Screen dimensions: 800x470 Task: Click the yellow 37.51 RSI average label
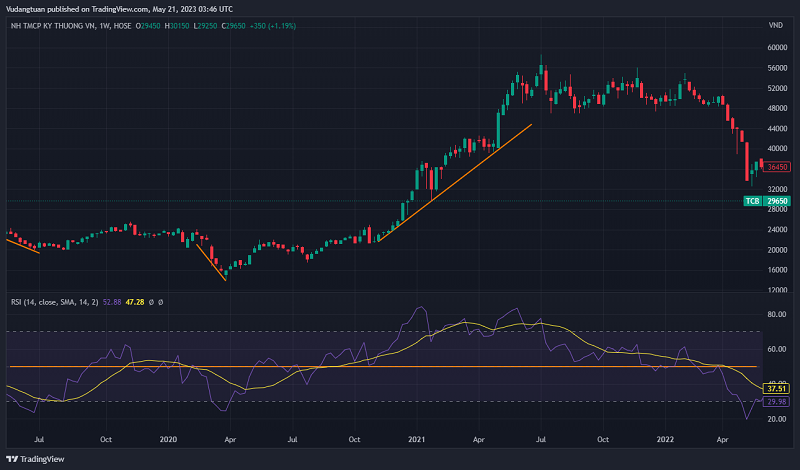[777, 388]
